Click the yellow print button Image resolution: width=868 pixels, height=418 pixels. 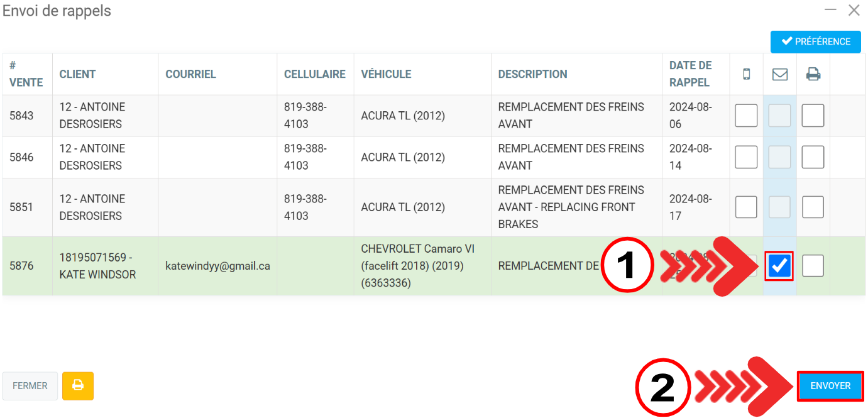78,385
